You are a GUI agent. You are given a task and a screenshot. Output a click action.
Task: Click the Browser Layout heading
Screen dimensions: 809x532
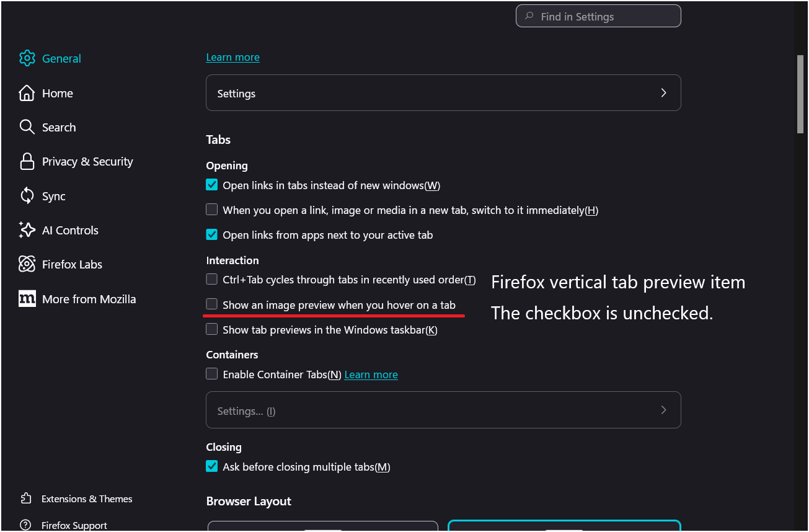click(x=249, y=501)
